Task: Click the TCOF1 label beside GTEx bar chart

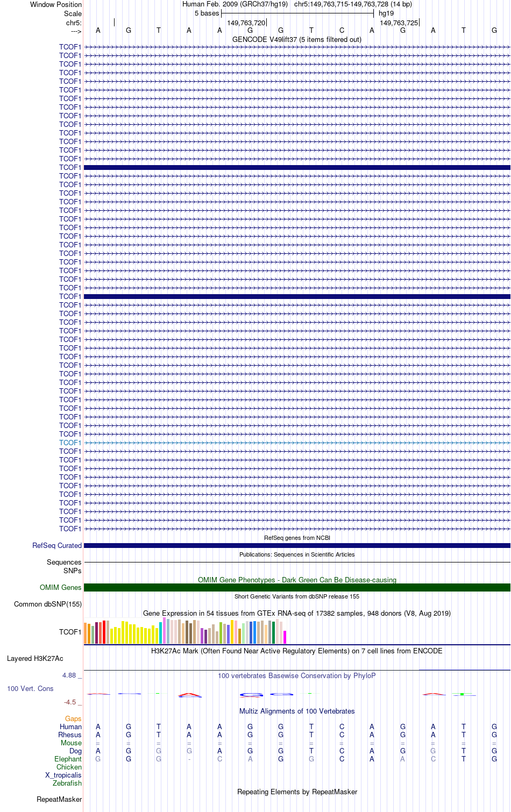Action: coord(70,632)
